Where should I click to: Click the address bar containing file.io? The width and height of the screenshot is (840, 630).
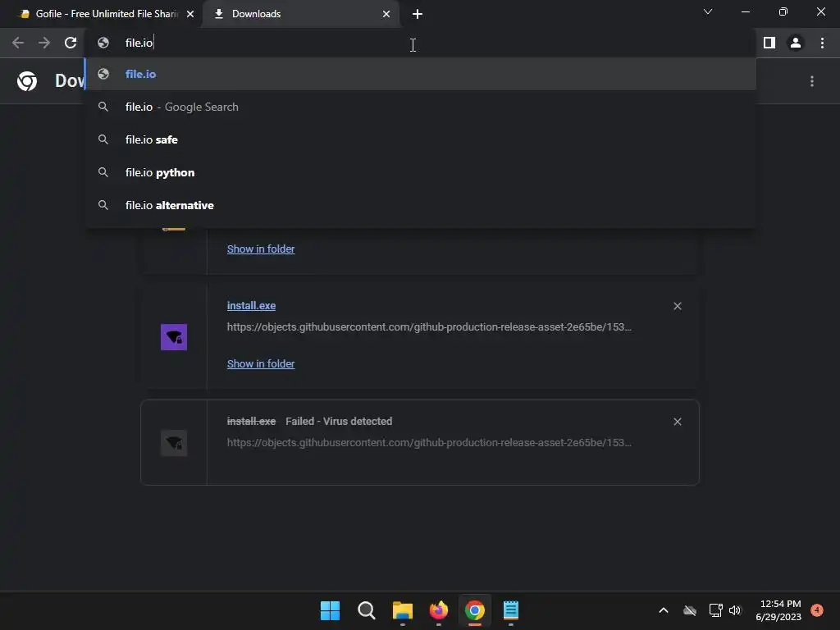click(x=421, y=43)
